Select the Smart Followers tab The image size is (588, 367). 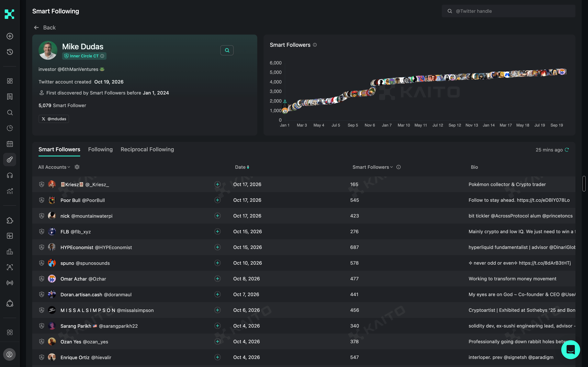[x=59, y=149]
